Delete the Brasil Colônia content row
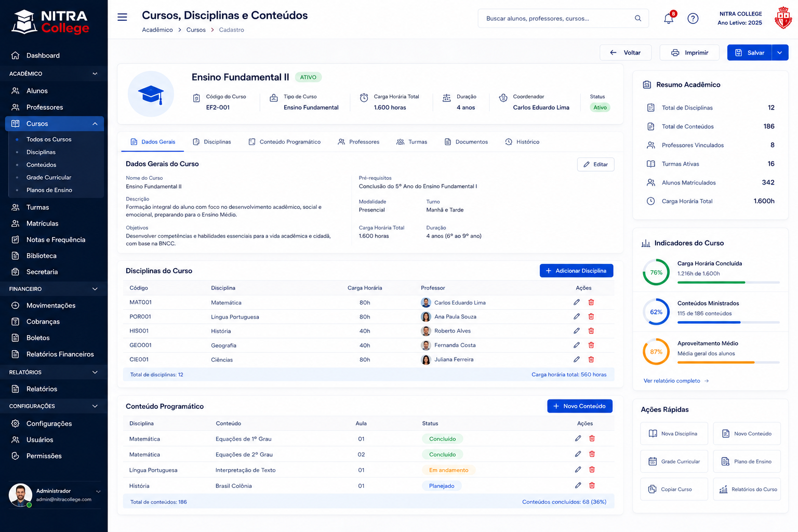Image resolution: width=798 pixels, height=532 pixels. (592, 485)
